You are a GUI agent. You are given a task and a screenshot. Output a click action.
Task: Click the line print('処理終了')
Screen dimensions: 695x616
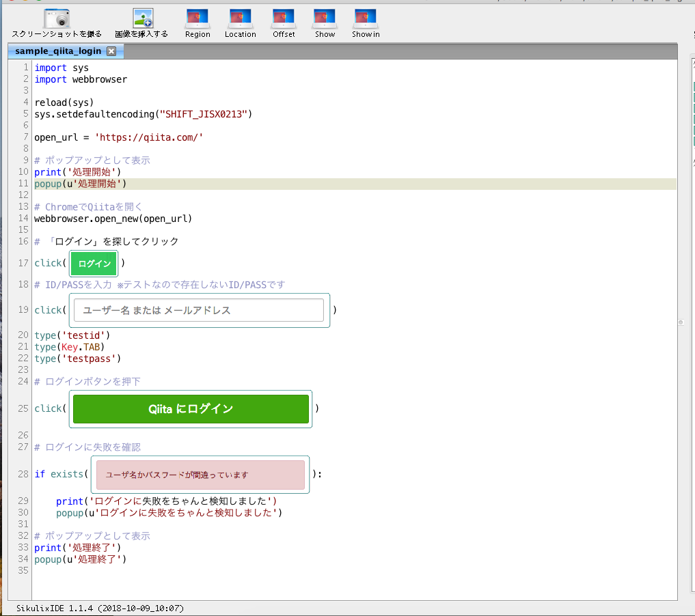[78, 548]
